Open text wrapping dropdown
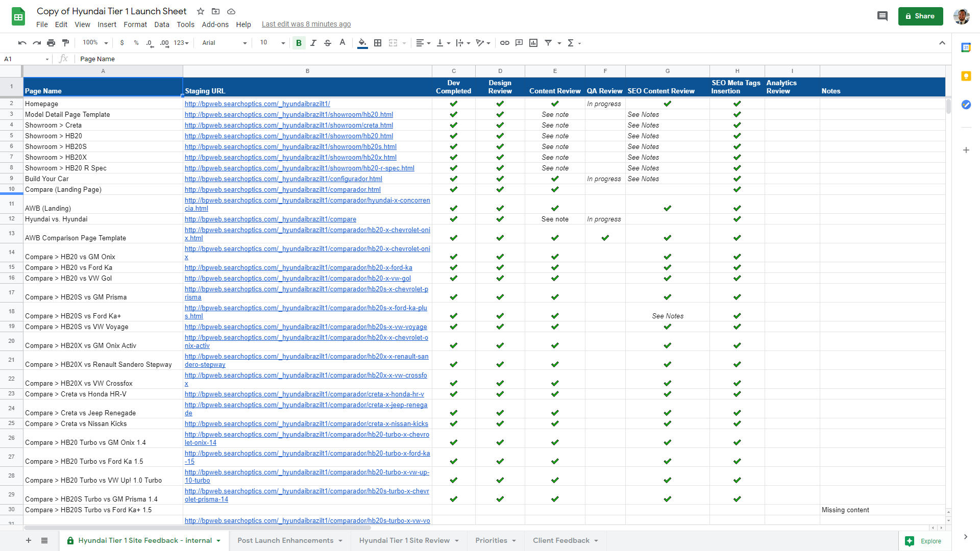Viewport: 980px width, 551px height. 463,43
